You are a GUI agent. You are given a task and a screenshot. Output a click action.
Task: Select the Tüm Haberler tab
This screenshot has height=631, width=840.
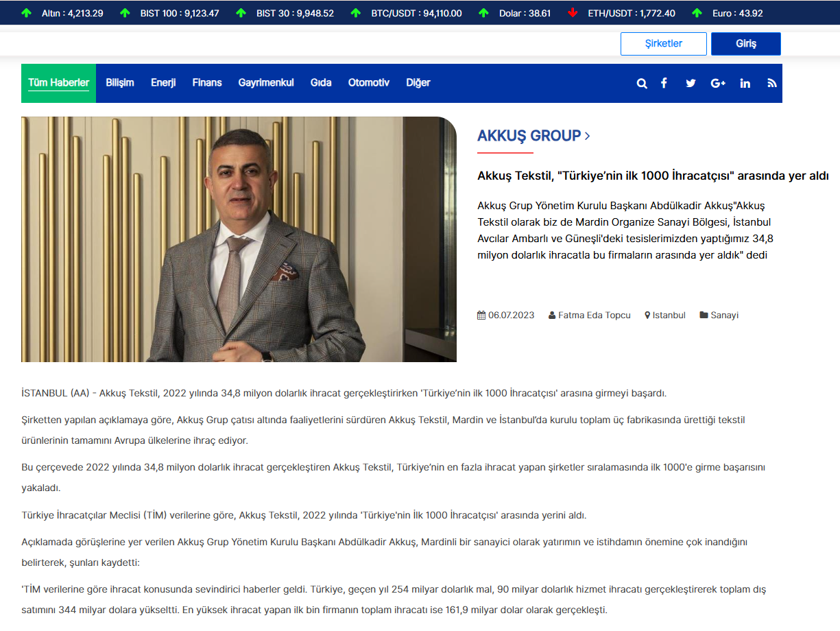pos(58,83)
